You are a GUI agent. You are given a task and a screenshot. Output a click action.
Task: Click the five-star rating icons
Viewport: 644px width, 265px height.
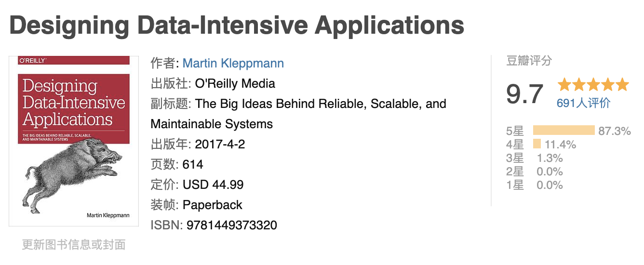(593, 85)
